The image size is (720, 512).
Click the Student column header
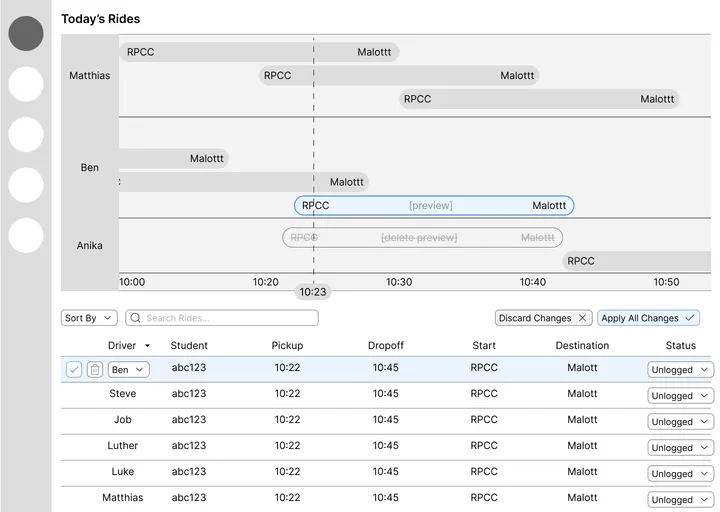189,345
